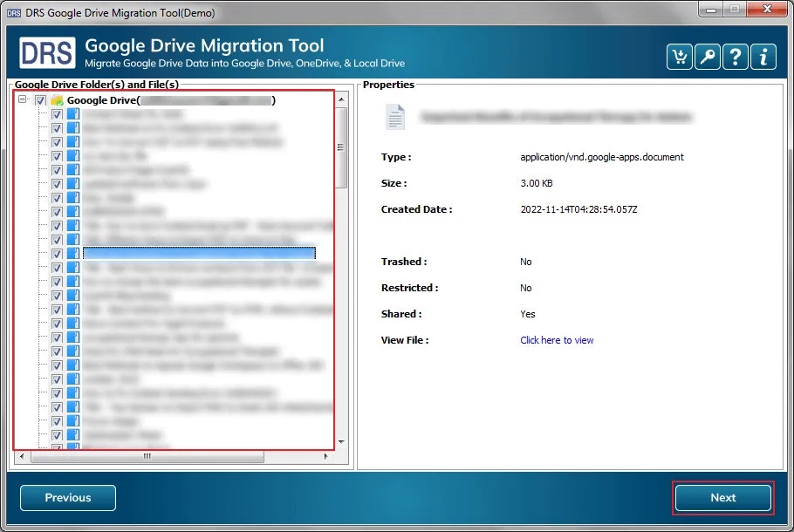Click the document icon in Properties
The height and width of the screenshot is (532, 794).
[x=395, y=117]
